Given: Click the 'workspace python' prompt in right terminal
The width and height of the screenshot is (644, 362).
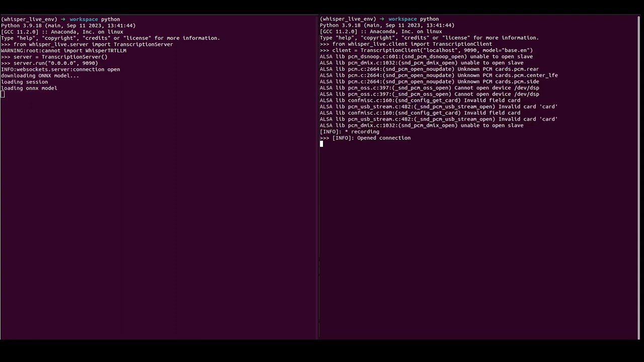Looking at the screenshot, I should 379,19.
